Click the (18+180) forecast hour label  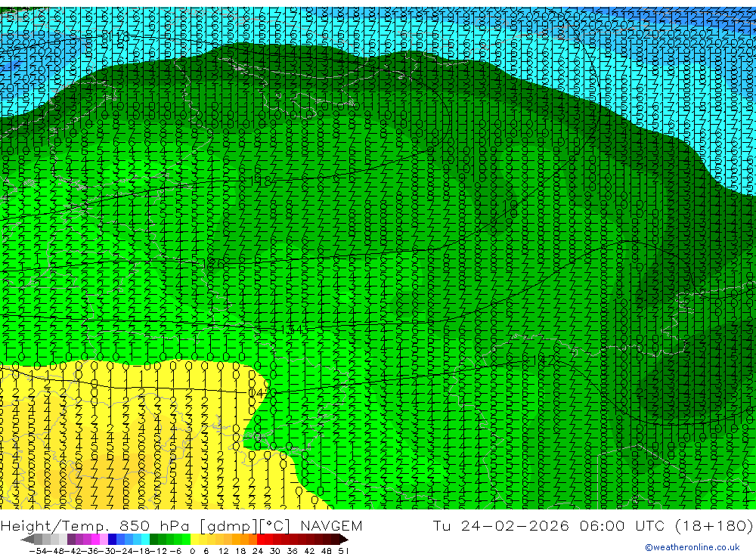[714, 525]
